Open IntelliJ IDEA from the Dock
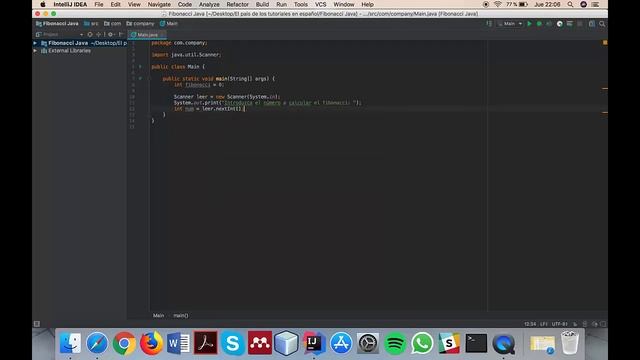Image resolution: width=640 pixels, height=360 pixels. pyautogui.click(x=313, y=343)
